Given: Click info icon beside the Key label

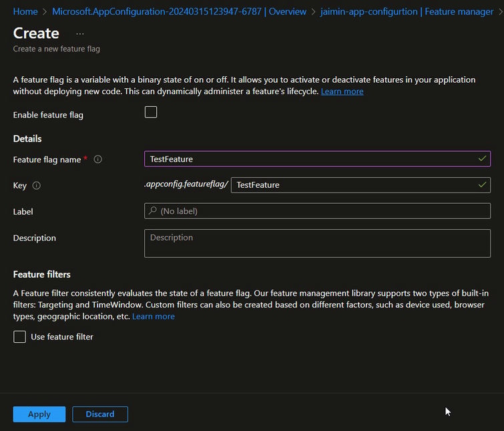Looking at the screenshot, I should coord(37,185).
